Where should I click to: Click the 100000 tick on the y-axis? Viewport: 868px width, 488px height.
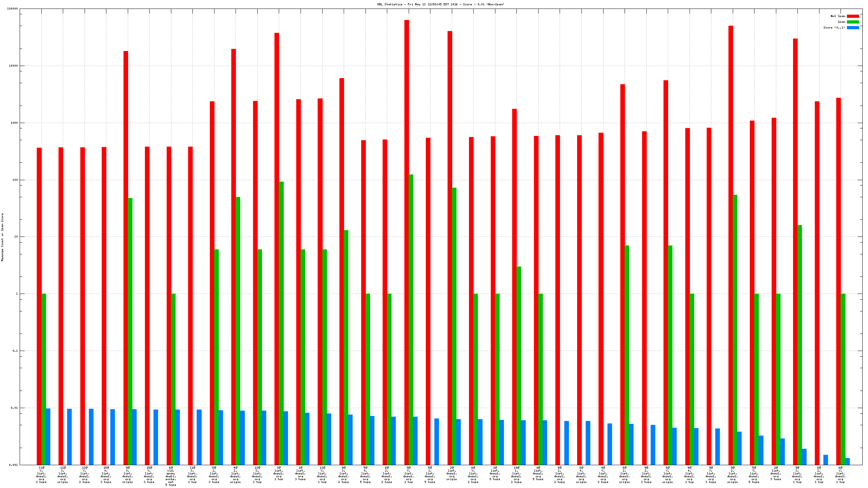[12, 9]
